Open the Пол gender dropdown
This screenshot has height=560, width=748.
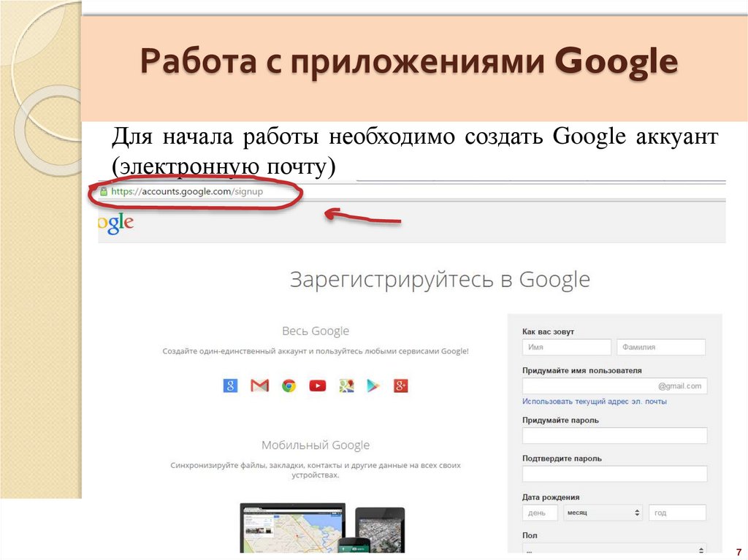(614, 550)
